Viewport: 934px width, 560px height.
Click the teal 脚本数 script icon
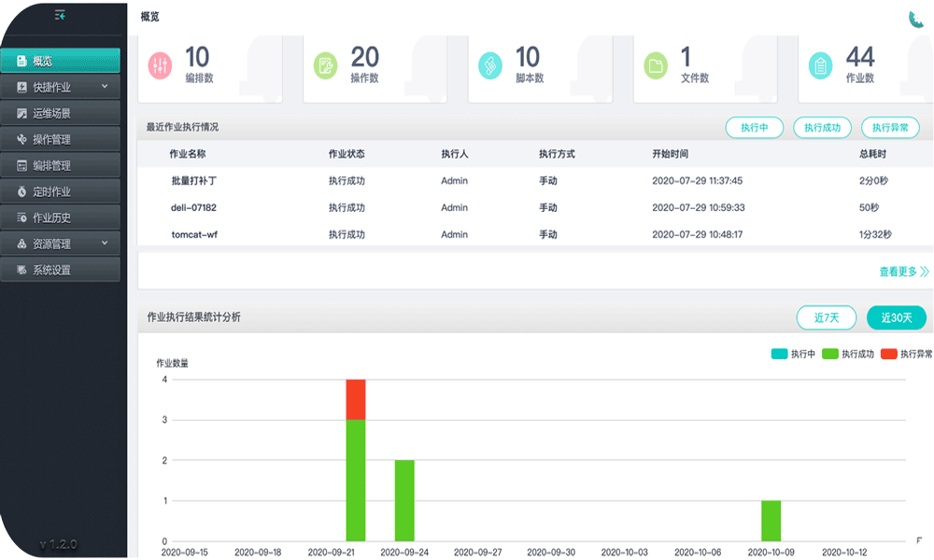pyautogui.click(x=490, y=65)
